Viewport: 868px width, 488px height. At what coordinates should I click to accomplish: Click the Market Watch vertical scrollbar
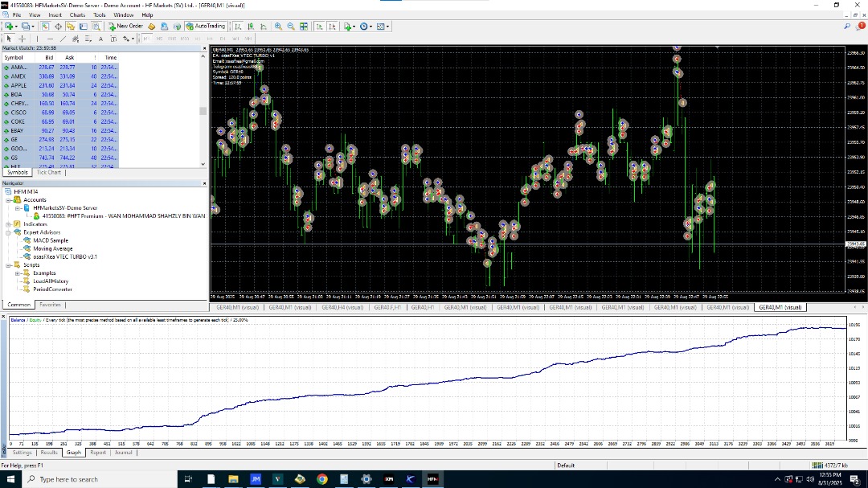point(203,109)
